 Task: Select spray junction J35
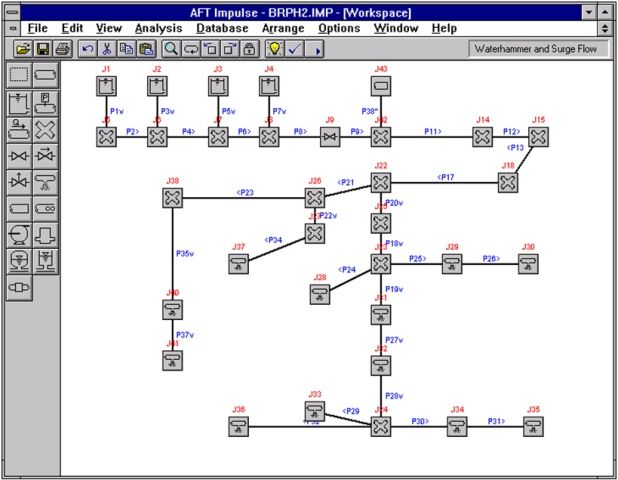(533, 426)
